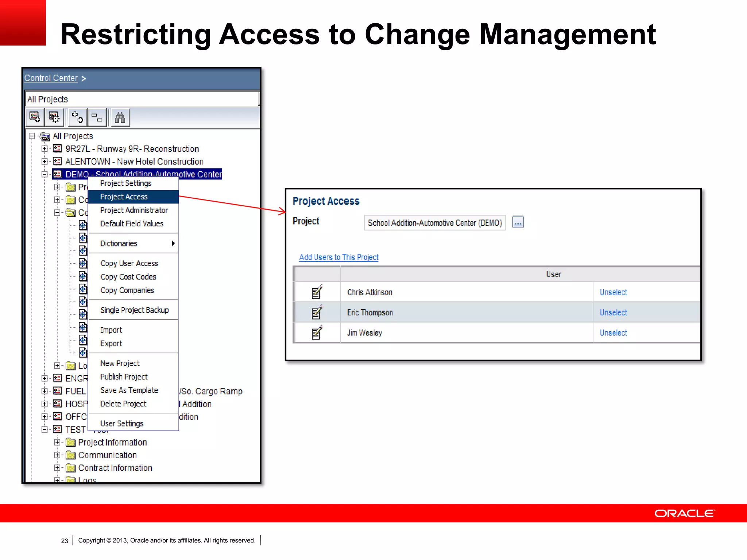Choose New Project menu entry

[133, 363]
